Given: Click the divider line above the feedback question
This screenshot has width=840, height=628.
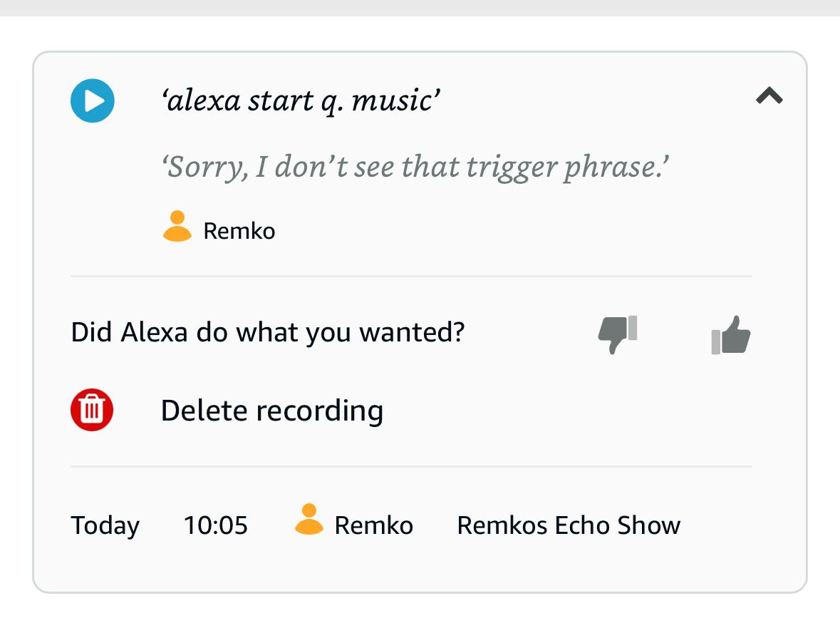Looking at the screenshot, I should pos(411,276).
